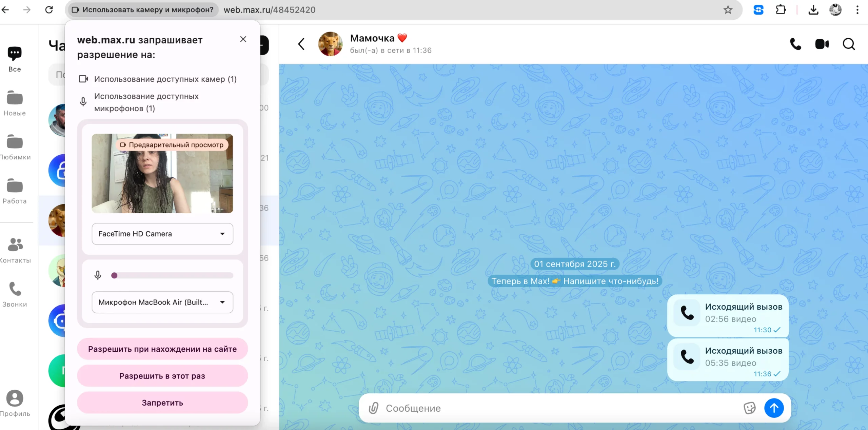Go back with the chat header arrow
This screenshot has height=430, width=868.
(x=301, y=44)
